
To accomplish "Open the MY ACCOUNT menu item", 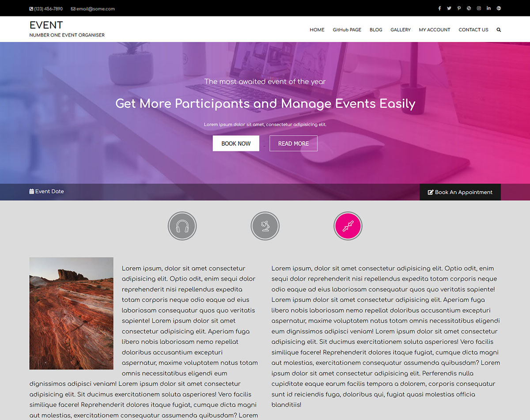I will tap(435, 30).
